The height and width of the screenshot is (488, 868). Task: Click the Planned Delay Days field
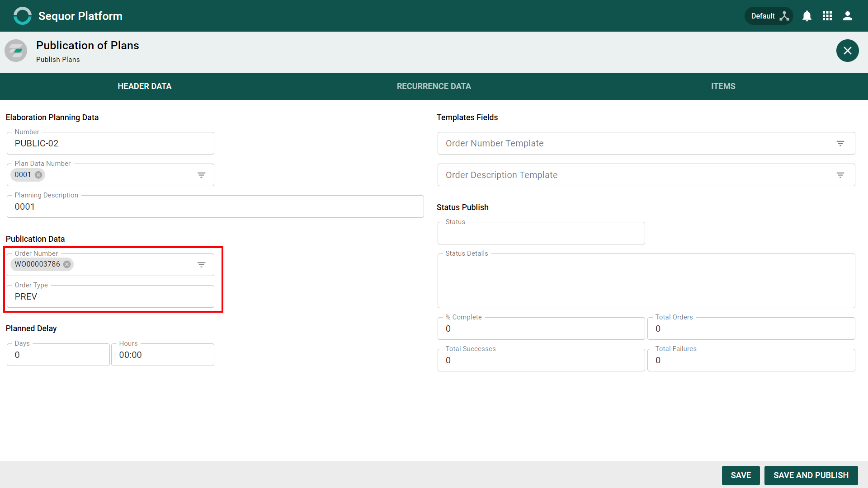pos(58,355)
